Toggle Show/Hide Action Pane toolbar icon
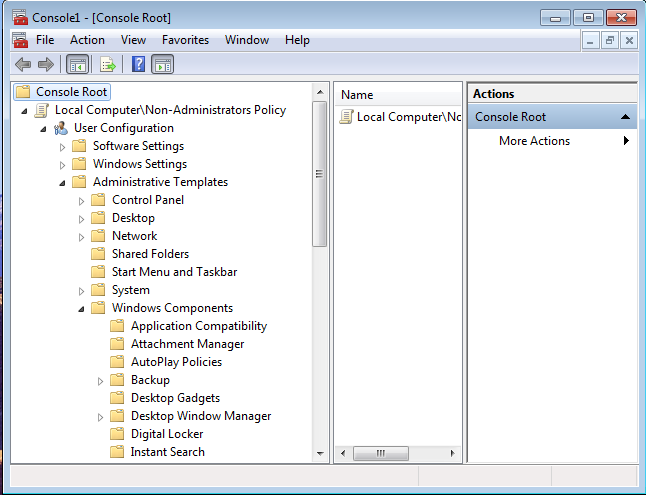 163,65
